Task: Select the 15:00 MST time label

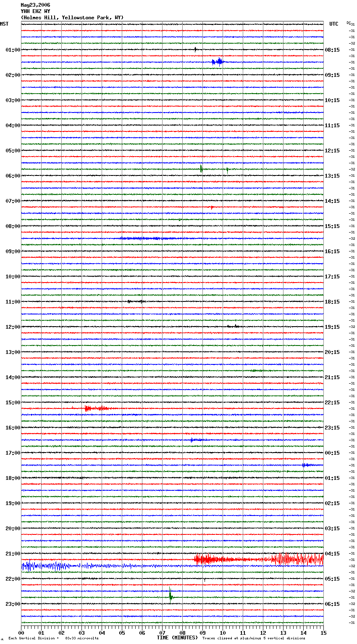Action: point(13,403)
